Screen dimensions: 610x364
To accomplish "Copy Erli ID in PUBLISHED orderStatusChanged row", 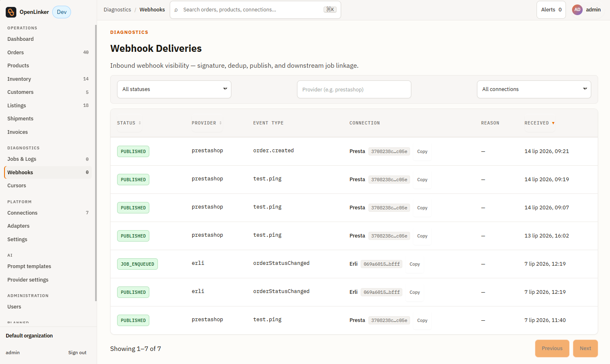I will pyautogui.click(x=415, y=292).
